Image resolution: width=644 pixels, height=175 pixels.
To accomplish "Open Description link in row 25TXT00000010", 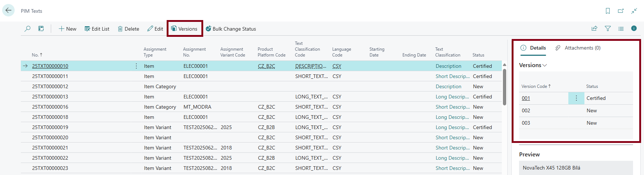I will coord(448,66).
